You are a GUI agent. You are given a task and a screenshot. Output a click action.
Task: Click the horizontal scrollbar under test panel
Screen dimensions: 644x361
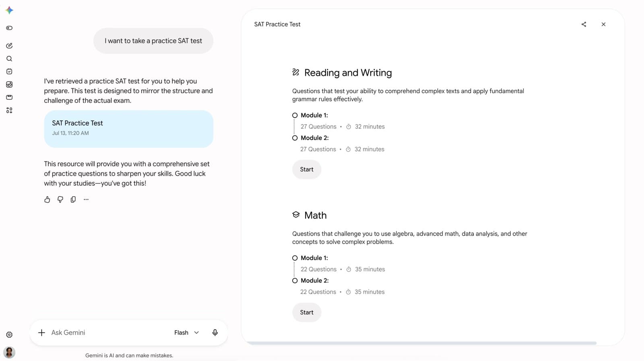(421, 343)
